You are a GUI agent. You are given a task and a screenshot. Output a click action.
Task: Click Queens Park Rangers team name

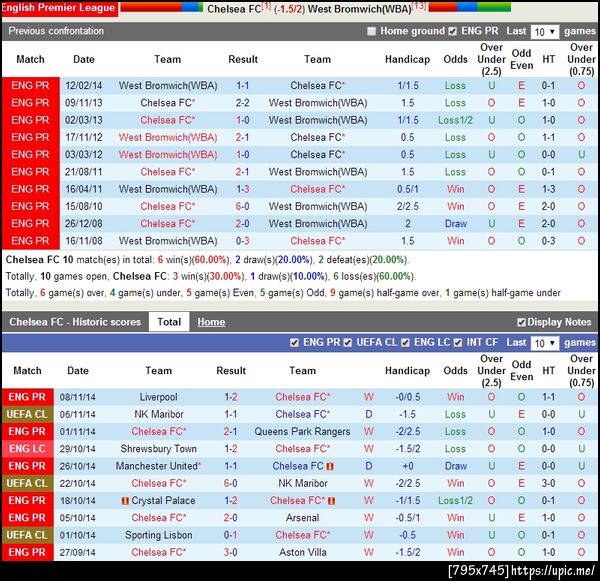[302, 432]
